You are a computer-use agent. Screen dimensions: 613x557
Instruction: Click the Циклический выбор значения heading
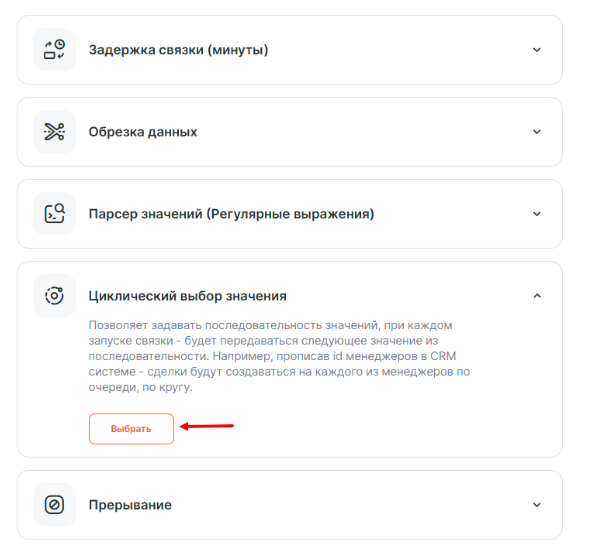pos(188,296)
